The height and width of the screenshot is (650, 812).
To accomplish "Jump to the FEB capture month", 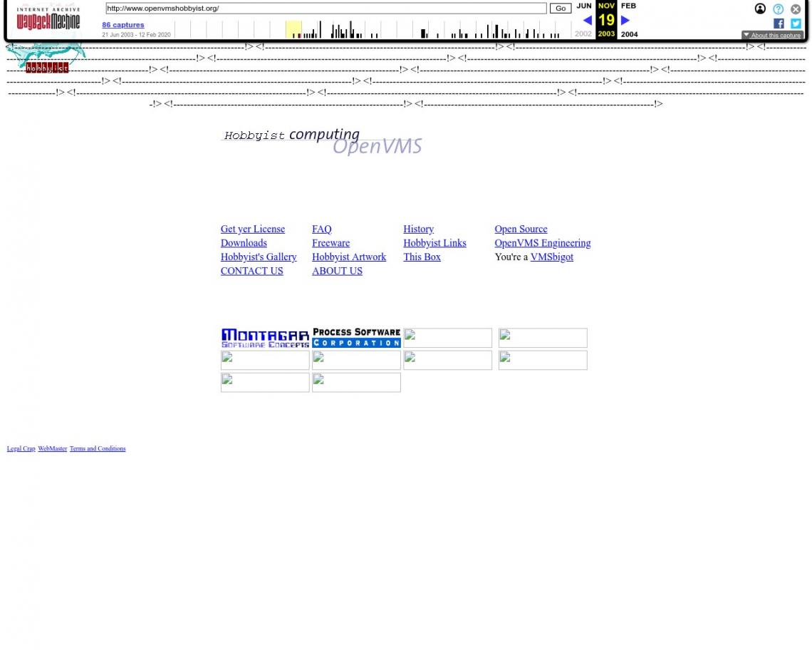I will (628, 6).
